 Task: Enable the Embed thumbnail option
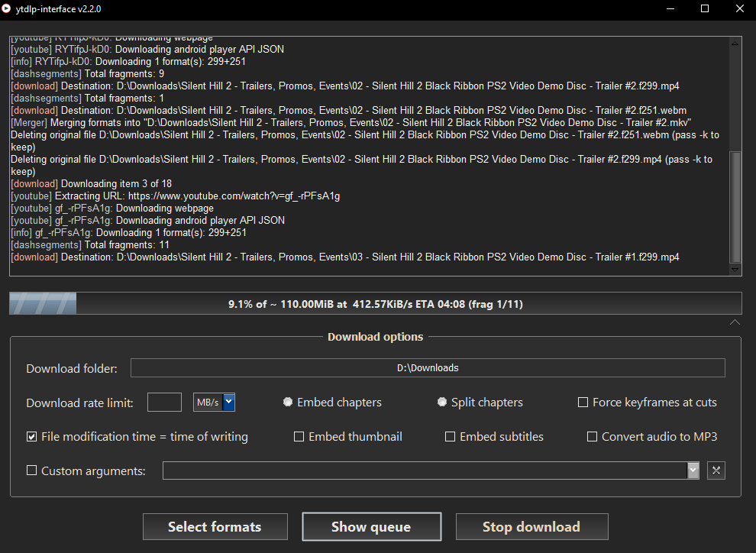click(x=299, y=436)
